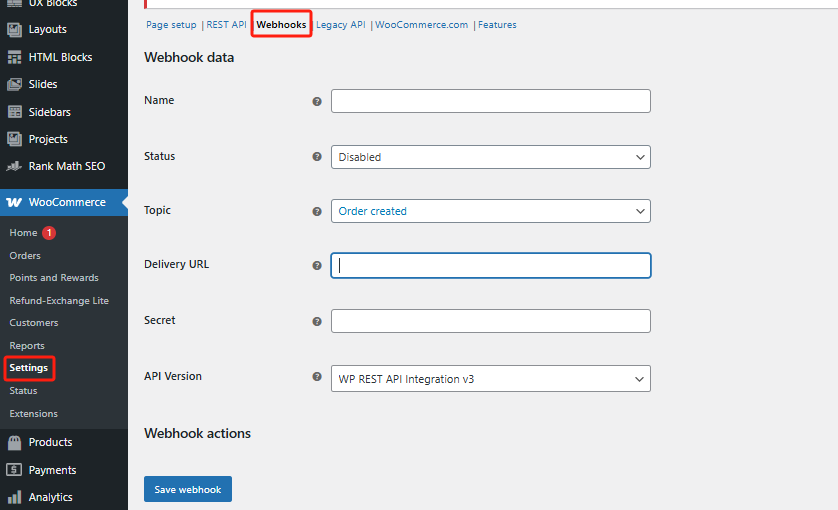Screen dimensions: 838x510
Task: Switch to the REST API tab
Action: 226,25
